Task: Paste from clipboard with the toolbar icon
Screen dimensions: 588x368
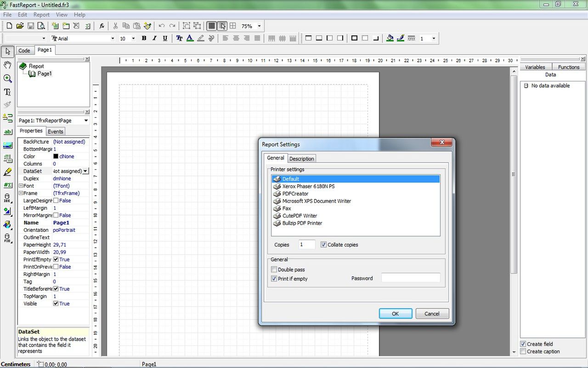Action: click(x=136, y=26)
